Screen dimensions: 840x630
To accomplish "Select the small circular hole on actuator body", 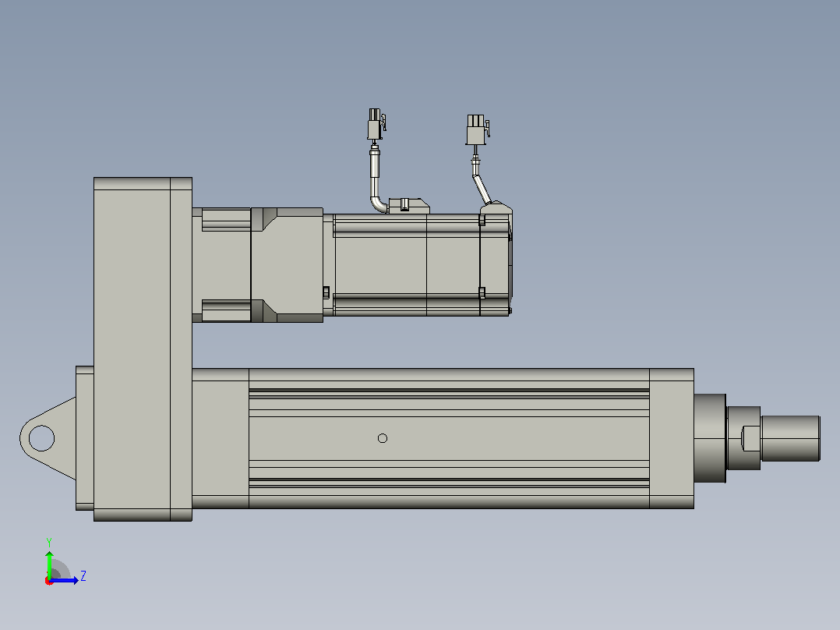I will (x=383, y=439).
